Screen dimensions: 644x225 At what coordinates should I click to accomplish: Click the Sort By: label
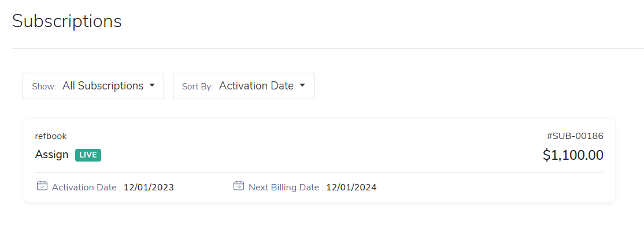tap(198, 87)
